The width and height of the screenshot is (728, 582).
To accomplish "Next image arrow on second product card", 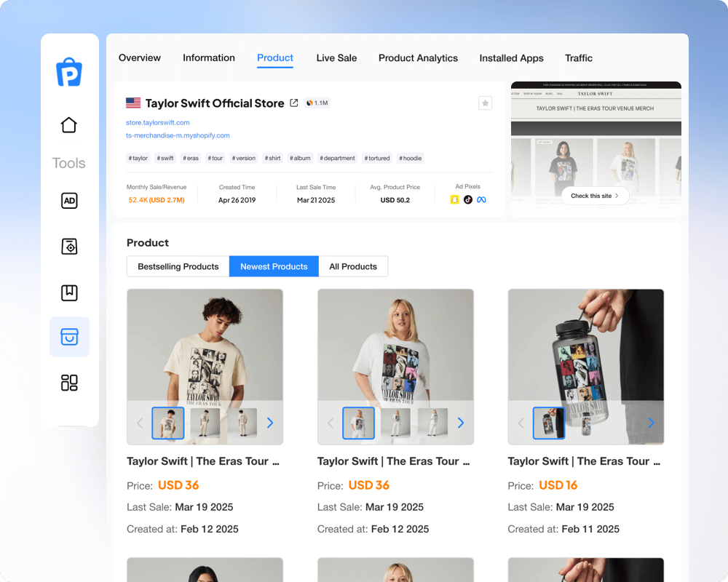I will 461,423.
